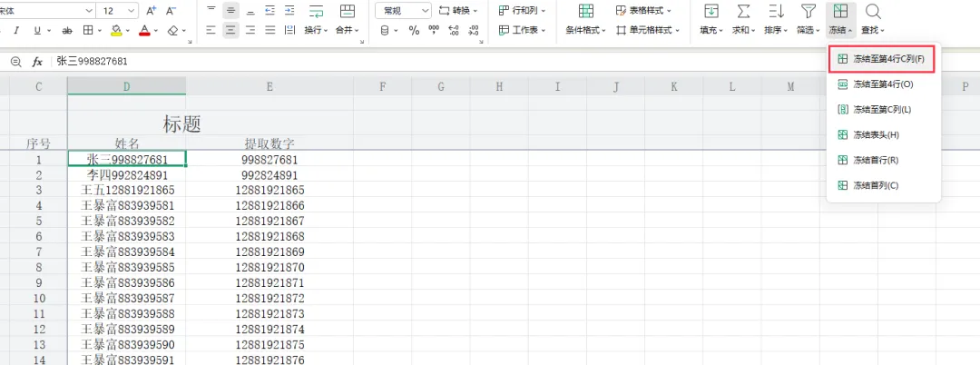The image size is (980, 365).
Task: Open the 单元格样式 cell style menu
Action: (647, 30)
